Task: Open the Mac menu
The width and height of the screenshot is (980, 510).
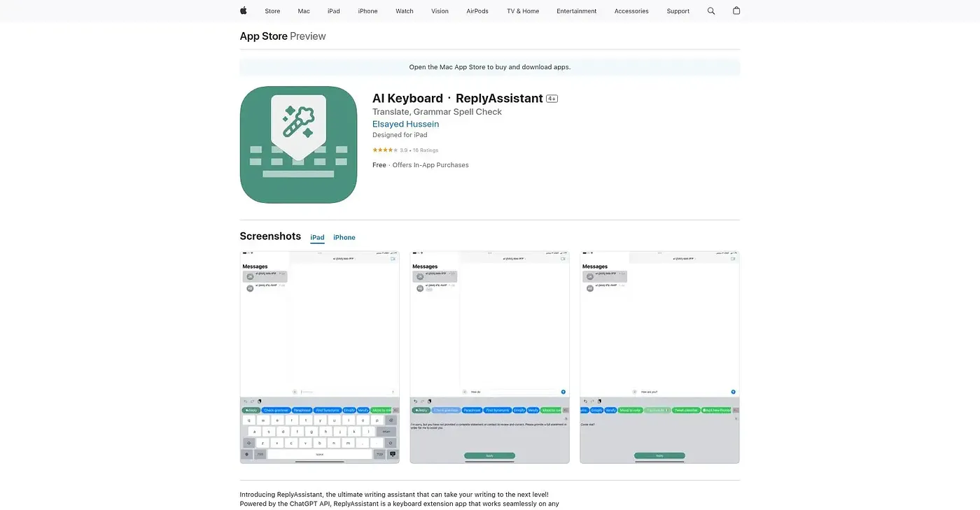Action: (x=304, y=11)
